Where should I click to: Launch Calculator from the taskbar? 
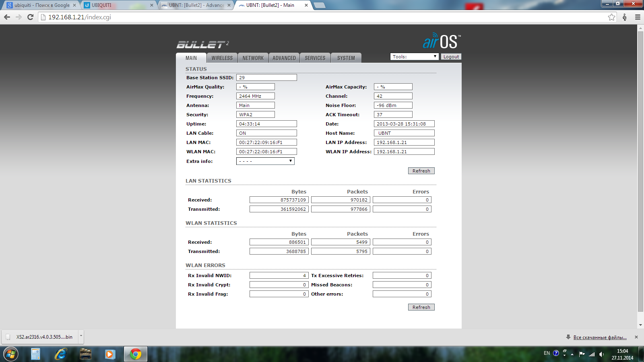tap(35, 354)
